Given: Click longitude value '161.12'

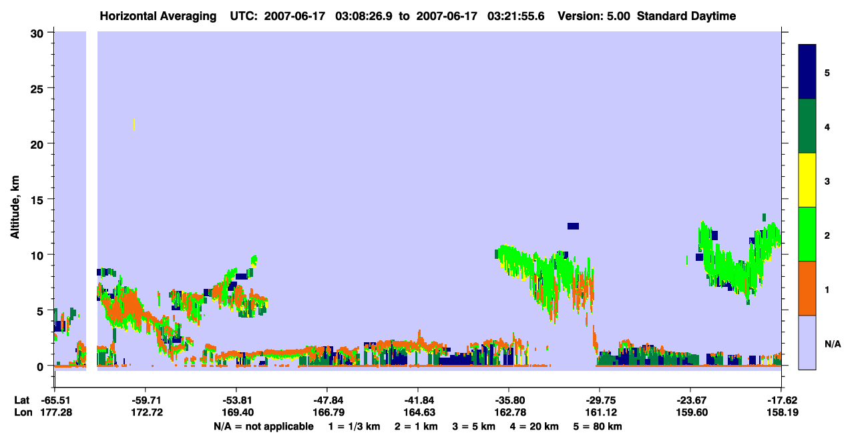Looking at the screenshot, I should point(600,412).
